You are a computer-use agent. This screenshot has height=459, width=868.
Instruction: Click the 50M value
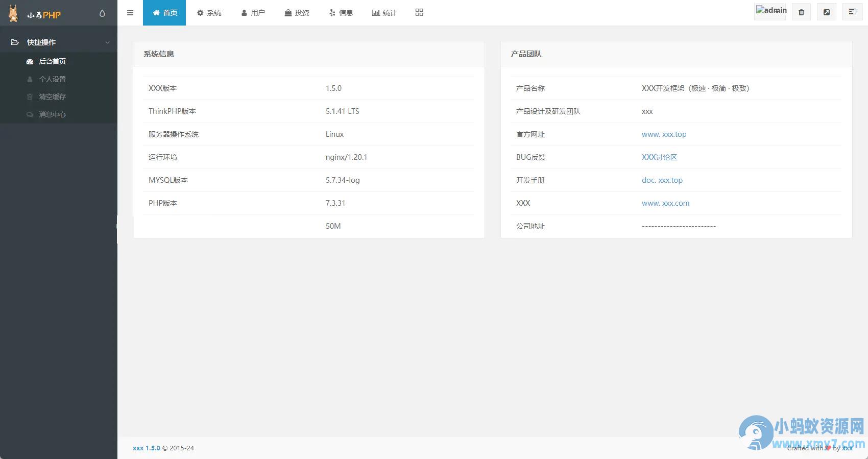pyautogui.click(x=333, y=226)
